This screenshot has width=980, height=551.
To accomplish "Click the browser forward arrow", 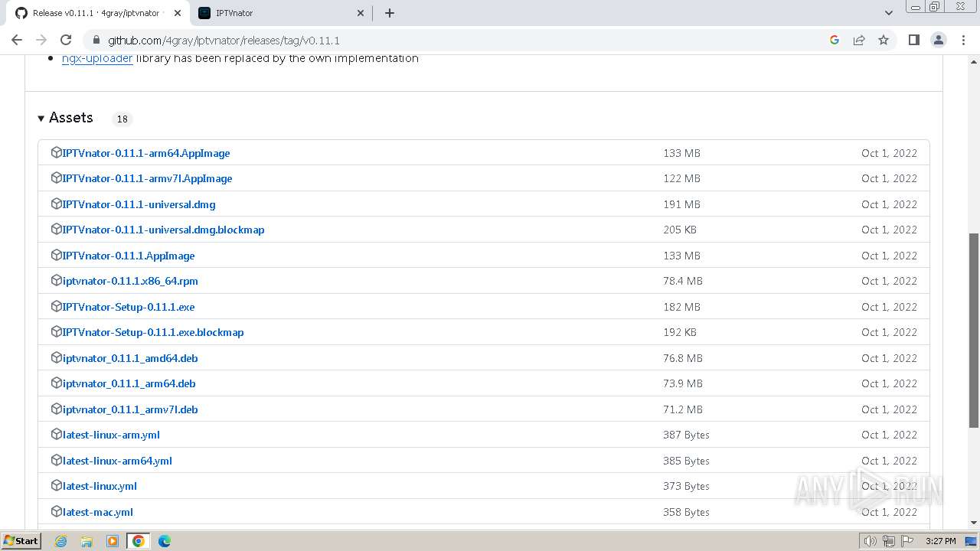I will 41,40.
